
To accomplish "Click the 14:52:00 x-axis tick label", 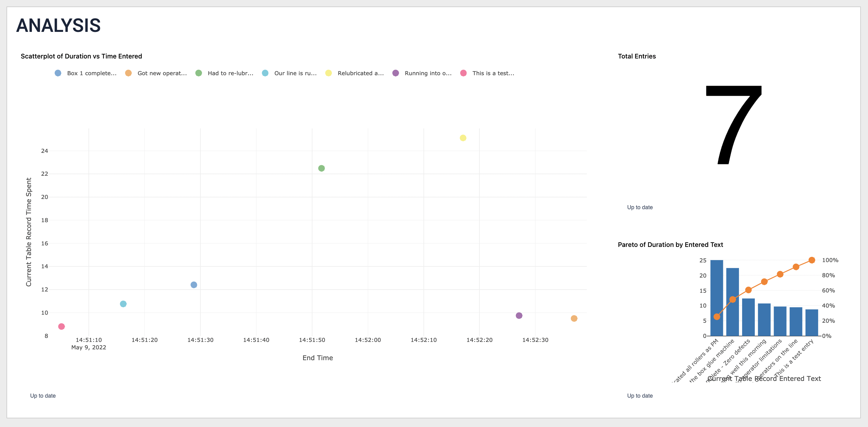I will pos(367,340).
